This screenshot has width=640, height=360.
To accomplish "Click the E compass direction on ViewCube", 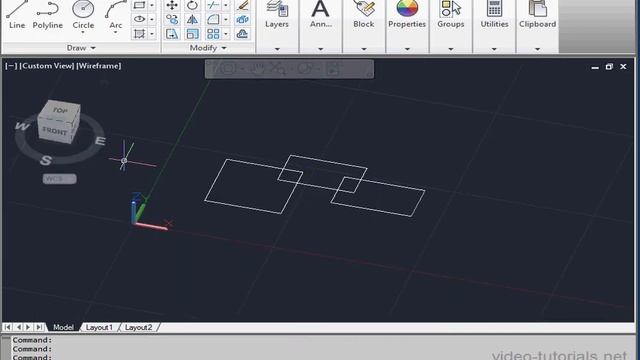I will 100,141.
